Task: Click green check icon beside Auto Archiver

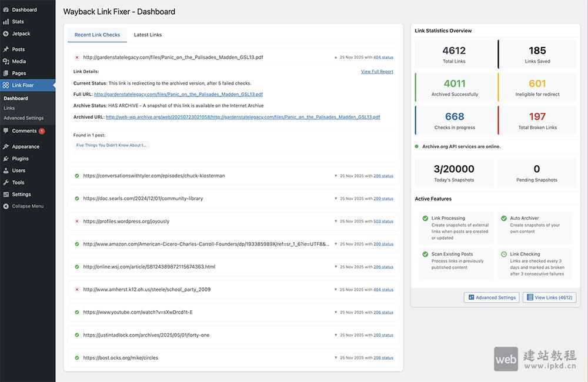Action: (x=504, y=219)
